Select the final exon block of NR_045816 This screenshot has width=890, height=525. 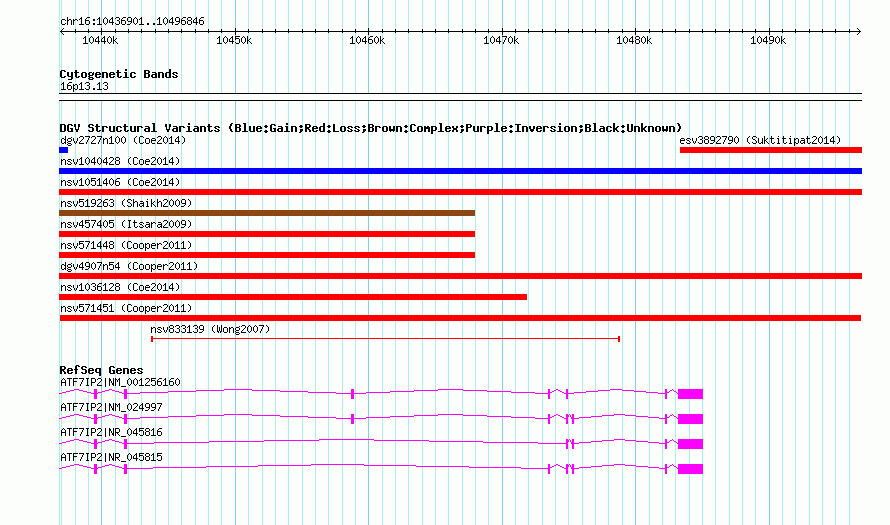[690, 444]
